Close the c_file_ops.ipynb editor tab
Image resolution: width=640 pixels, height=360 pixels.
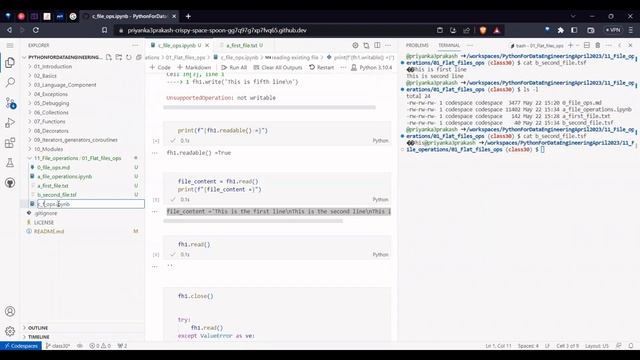207,45
